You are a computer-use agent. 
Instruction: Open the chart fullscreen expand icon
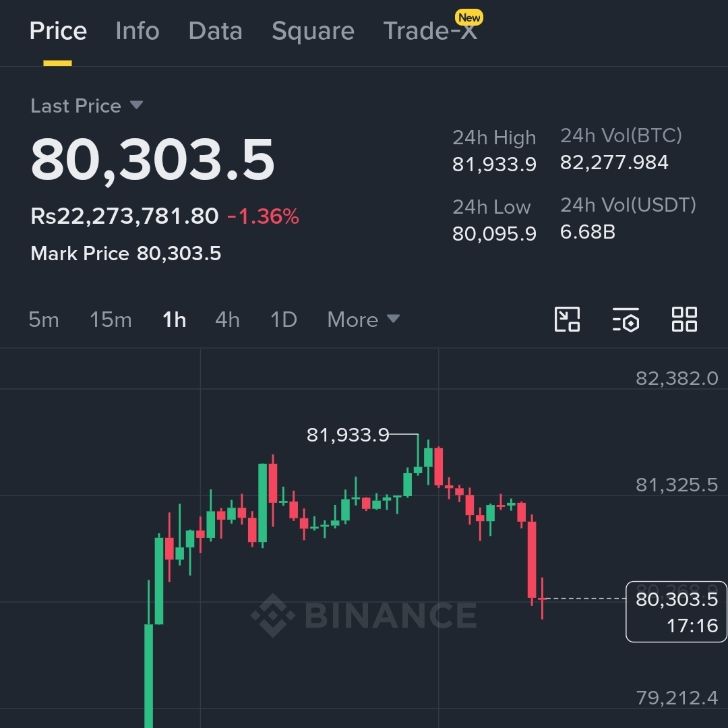[567, 320]
